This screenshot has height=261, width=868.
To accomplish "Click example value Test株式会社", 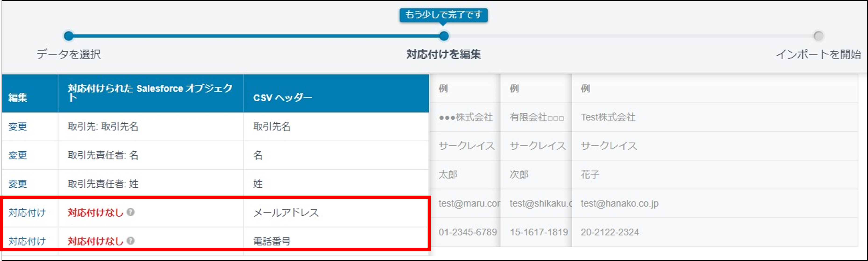I will tap(608, 117).
